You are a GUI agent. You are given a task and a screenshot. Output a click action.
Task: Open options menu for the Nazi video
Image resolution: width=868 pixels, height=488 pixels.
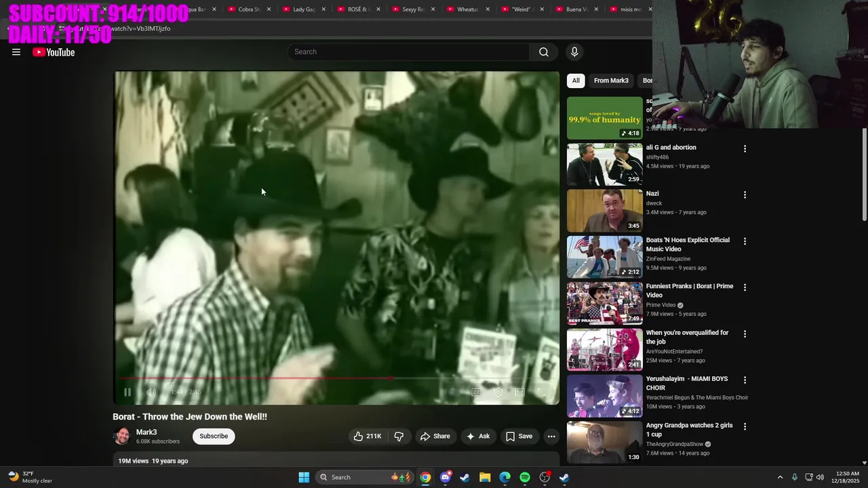(x=745, y=195)
